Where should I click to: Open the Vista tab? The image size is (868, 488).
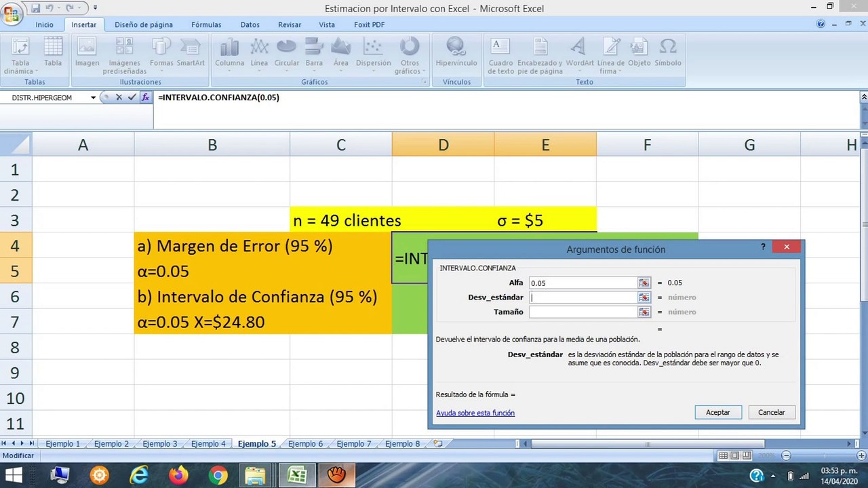(x=327, y=24)
